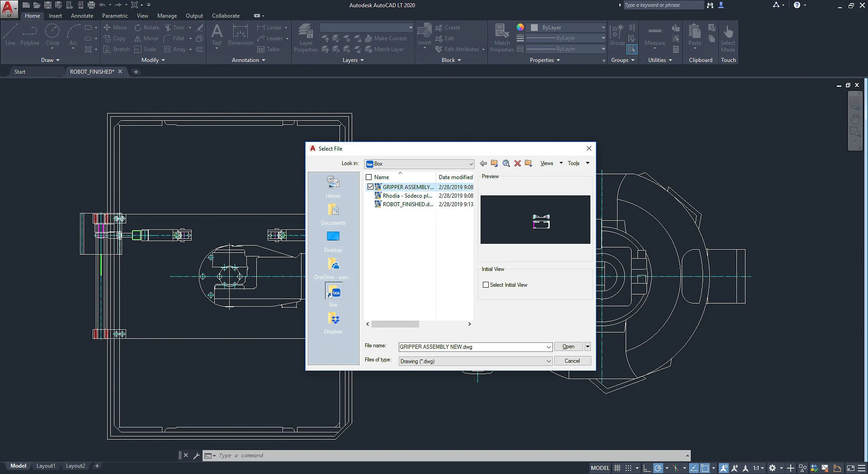Click the horizontal scrollbar under the file list
The image size is (868, 474).
tap(396, 324)
